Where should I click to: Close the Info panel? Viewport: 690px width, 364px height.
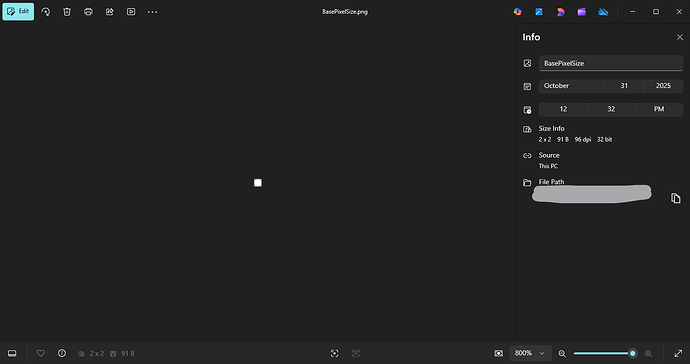pos(679,37)
